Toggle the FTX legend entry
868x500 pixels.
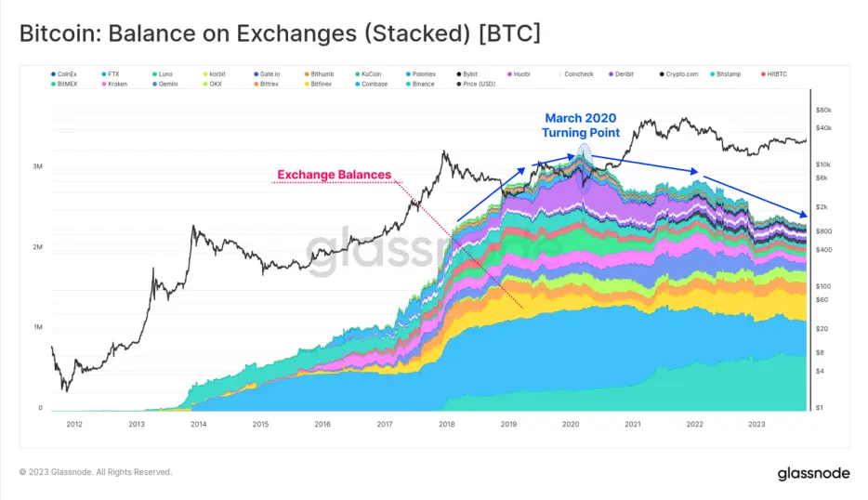pyautogui.click(x=111, y=74)
